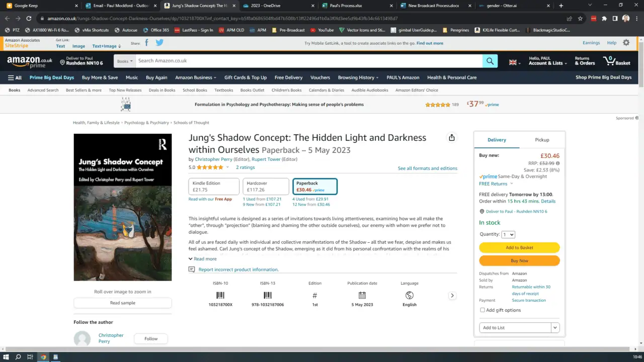The width and height of the screenshot is (644, 362).
Task: Click the book cover image
Action: click(x=123, y=207)
